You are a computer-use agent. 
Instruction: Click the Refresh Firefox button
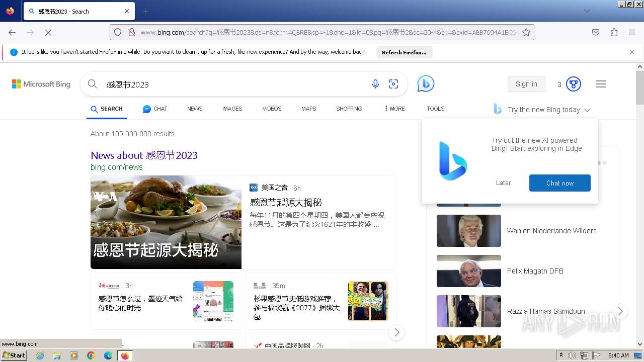coord(404,52)
